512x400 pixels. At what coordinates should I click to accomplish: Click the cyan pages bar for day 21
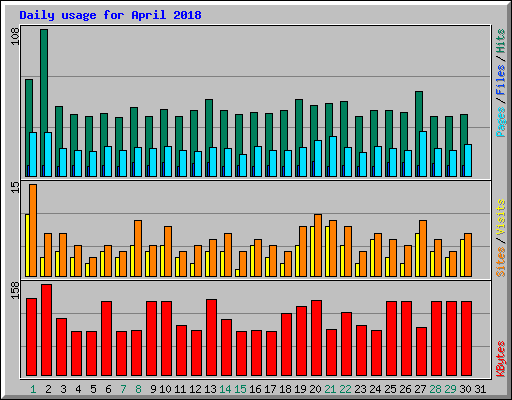(x=333, y=156)
